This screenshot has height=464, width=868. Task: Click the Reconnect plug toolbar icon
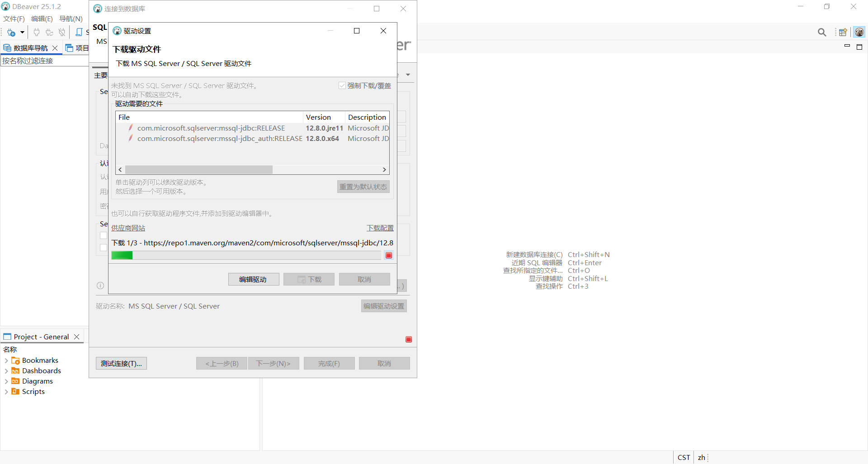(49, 33)
